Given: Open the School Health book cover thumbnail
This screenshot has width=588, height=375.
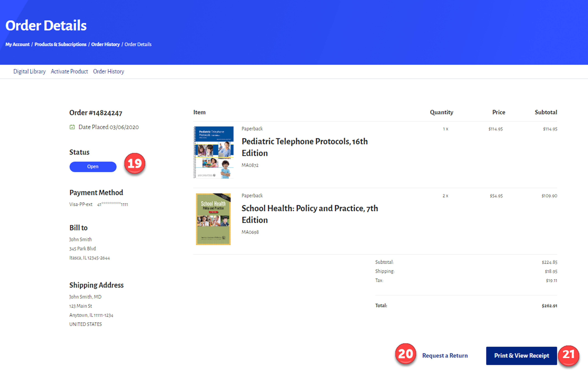Looking at the screenshot, I should (213, 219).
